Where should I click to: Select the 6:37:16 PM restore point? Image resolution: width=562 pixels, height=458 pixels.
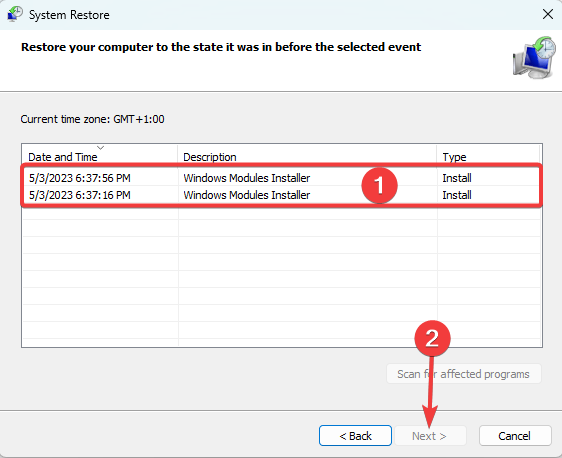click(281, 195)
